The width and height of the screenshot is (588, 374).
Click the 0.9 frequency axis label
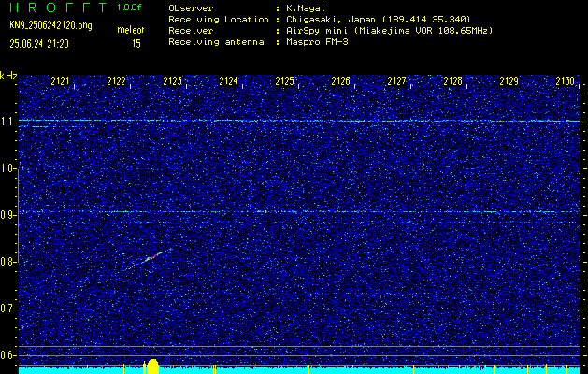point(7,215)
